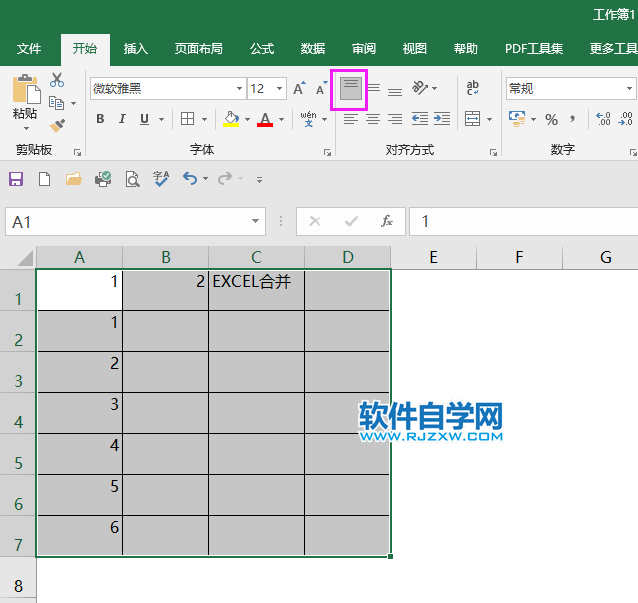Toggle wrap text (ab) button
The width and height of the screenshot is (638, 603).
(472, 87)
